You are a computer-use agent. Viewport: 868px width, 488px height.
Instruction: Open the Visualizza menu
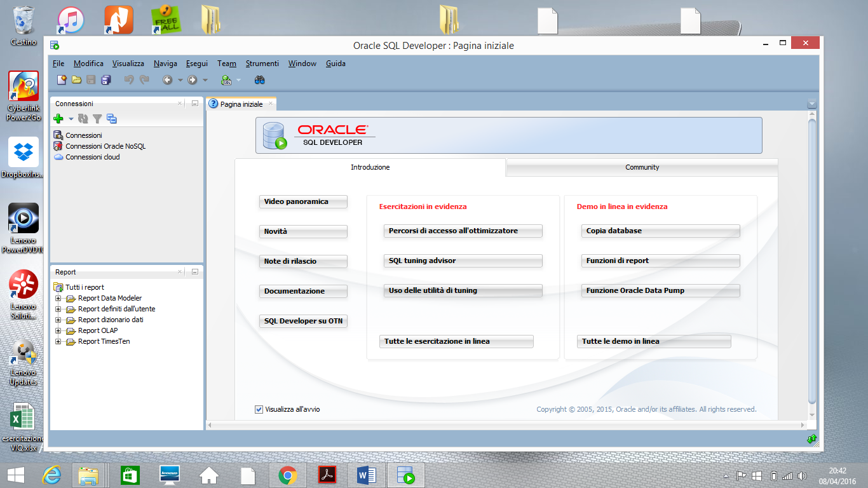coord(128,64)
